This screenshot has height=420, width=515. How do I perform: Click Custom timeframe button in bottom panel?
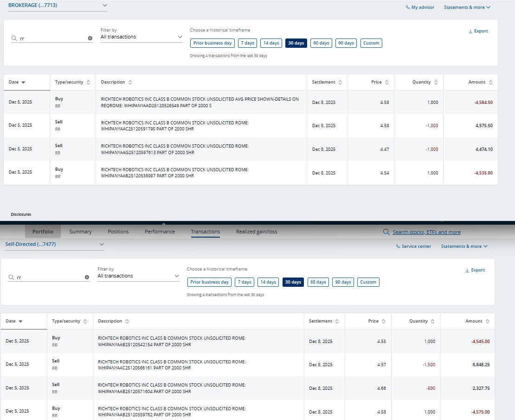tap(368, 282)
